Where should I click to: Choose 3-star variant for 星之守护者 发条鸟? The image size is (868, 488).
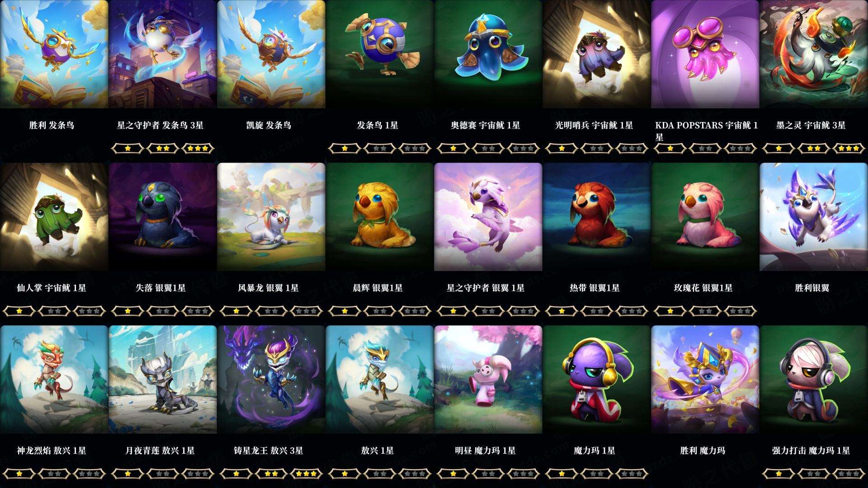[x=198, y=148]
